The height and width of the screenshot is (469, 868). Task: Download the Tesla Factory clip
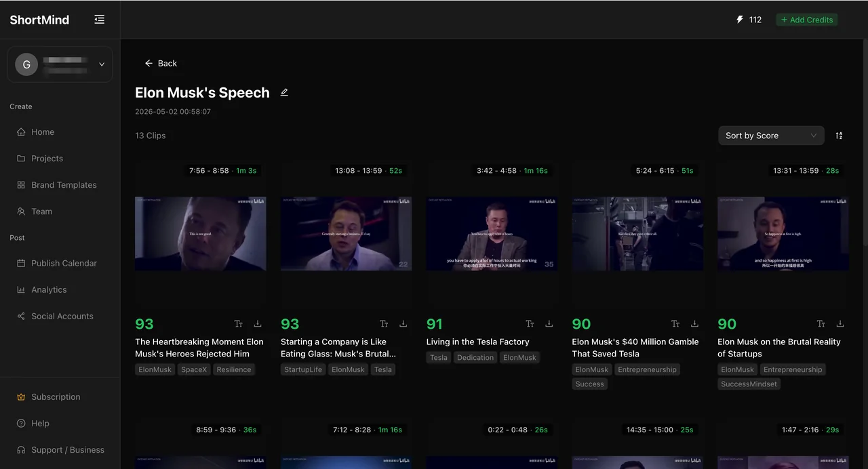click(x=549, y=324)
